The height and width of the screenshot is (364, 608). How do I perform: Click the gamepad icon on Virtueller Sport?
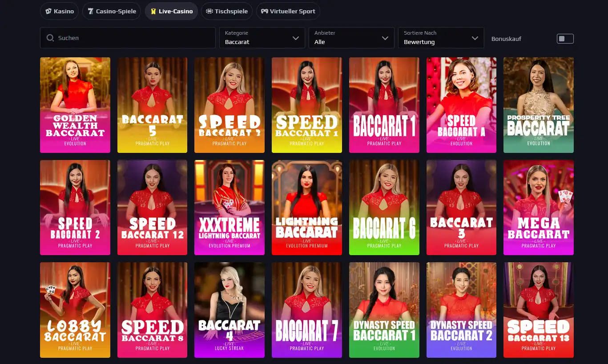[x=264, y=11]
